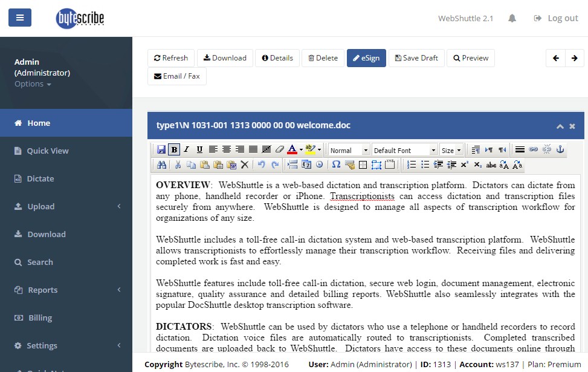Click the Refresh button
The height and width of the screenshot is (372, 588).
[171, 58]
